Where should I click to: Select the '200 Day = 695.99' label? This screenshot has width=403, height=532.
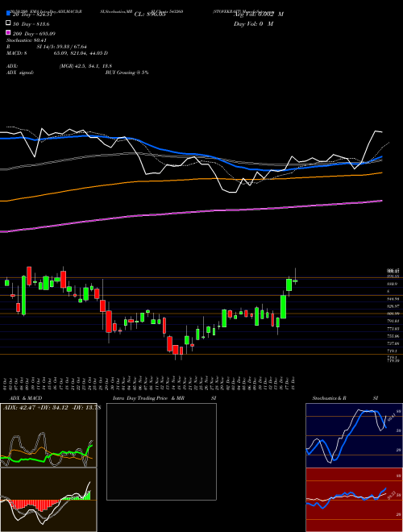pos(35,34)
